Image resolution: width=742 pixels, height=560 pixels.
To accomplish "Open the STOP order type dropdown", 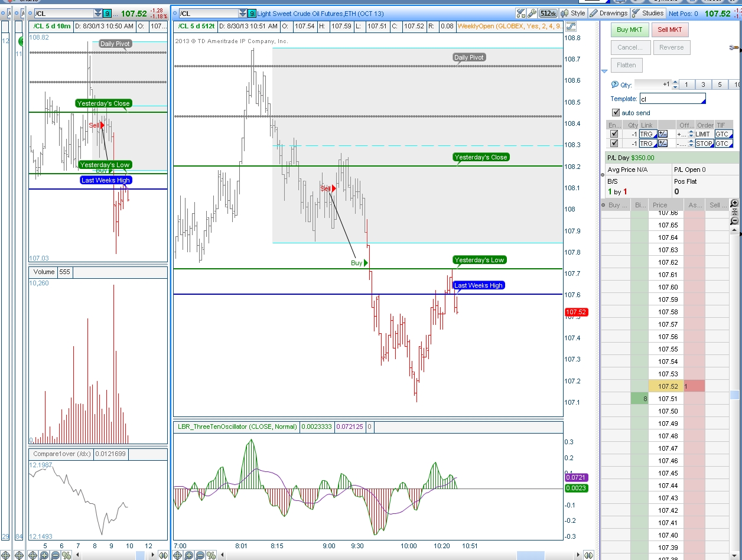I will coord(704,144).
